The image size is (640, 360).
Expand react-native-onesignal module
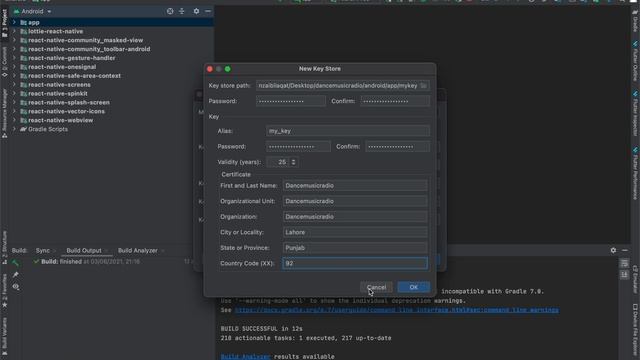pyautogui.click(x=14, y=67)
